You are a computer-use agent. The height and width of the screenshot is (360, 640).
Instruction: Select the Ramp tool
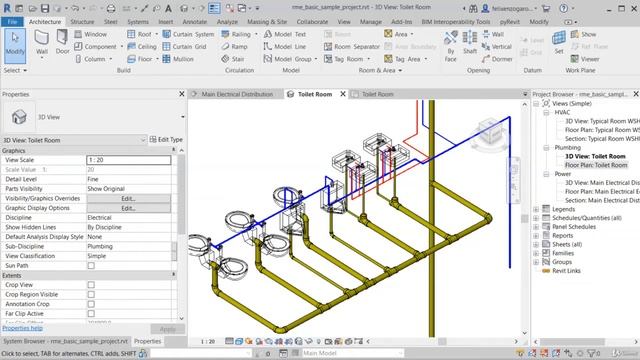[234, 47]
